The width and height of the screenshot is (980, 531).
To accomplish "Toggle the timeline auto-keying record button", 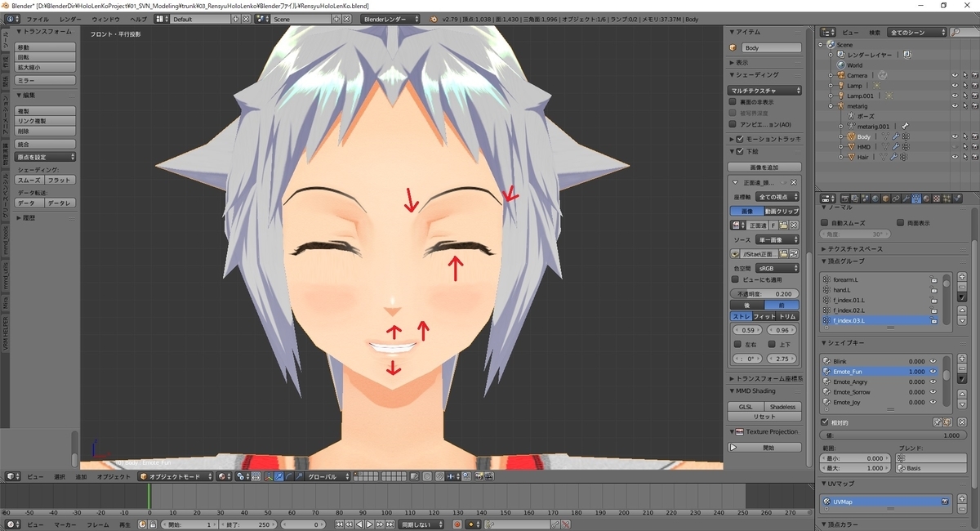I will 457,524.
